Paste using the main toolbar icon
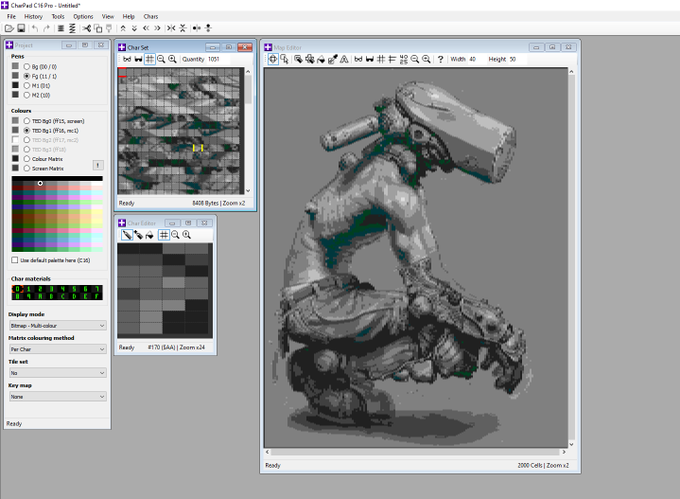Viewport: 680px width, 499px height. pyautogui.click(x=109, y=29)
